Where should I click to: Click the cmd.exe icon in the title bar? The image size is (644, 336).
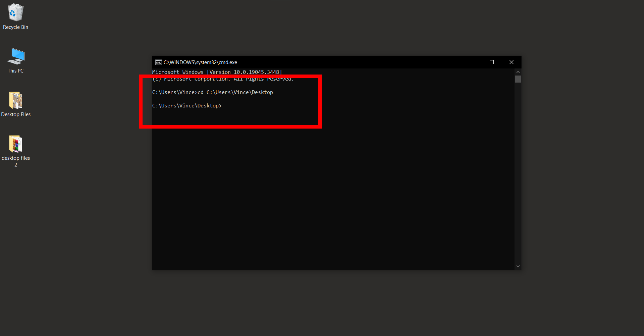pyautogui.click(x=158, y=62)
